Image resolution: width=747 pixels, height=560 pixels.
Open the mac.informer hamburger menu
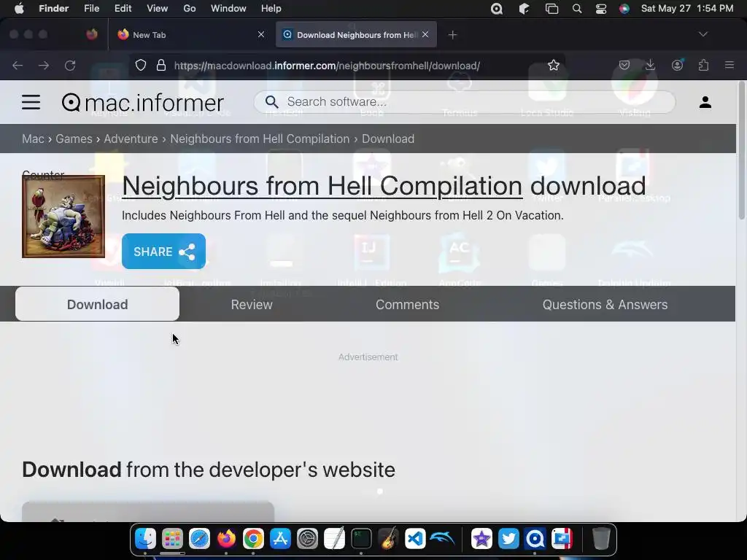[x=31, y=102]
